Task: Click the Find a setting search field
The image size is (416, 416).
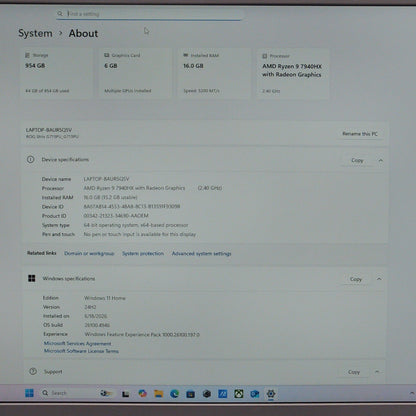Action: 149,14
